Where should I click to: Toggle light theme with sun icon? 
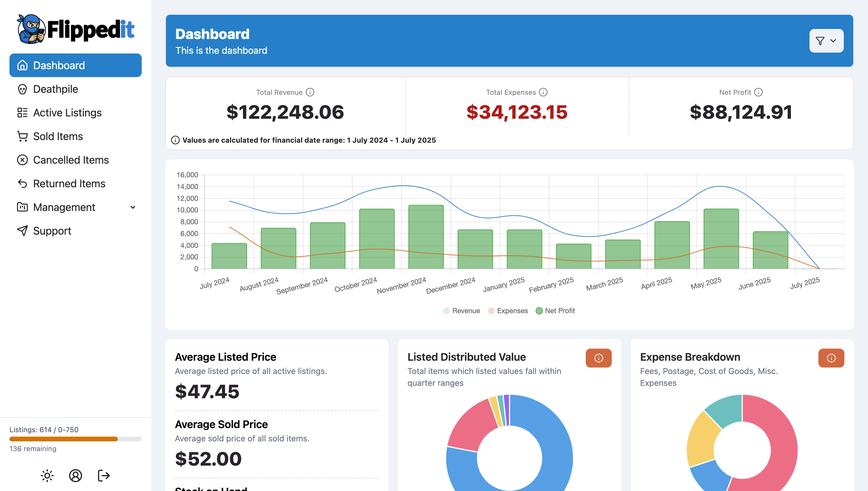(x=47, y=475)
